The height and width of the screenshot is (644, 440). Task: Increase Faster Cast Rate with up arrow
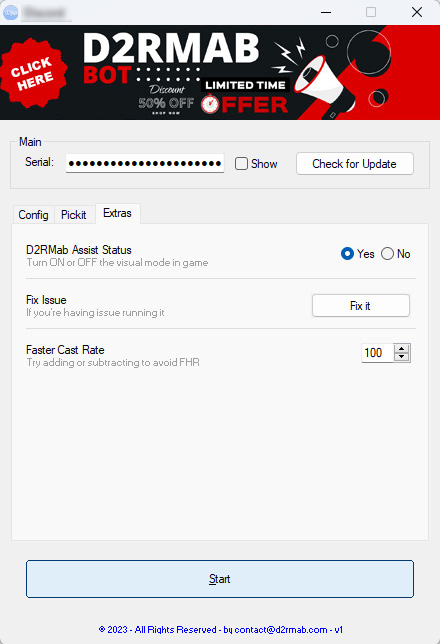(401, 348)
